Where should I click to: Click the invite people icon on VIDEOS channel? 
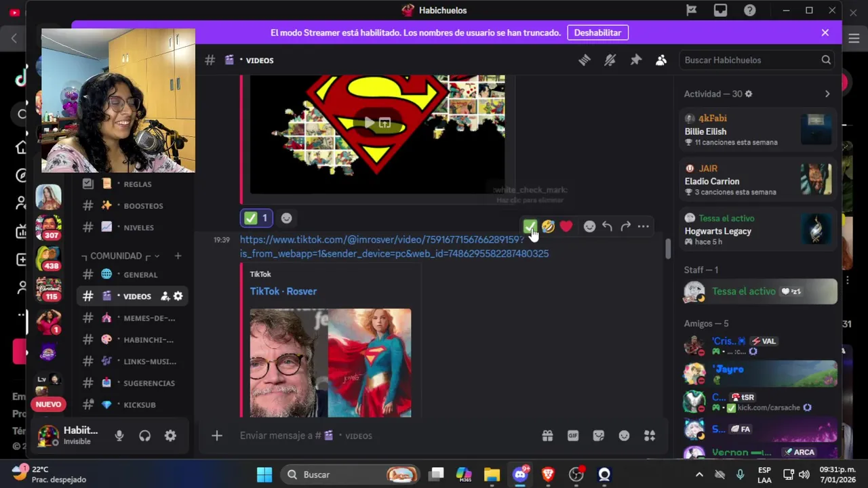[165, 296]
